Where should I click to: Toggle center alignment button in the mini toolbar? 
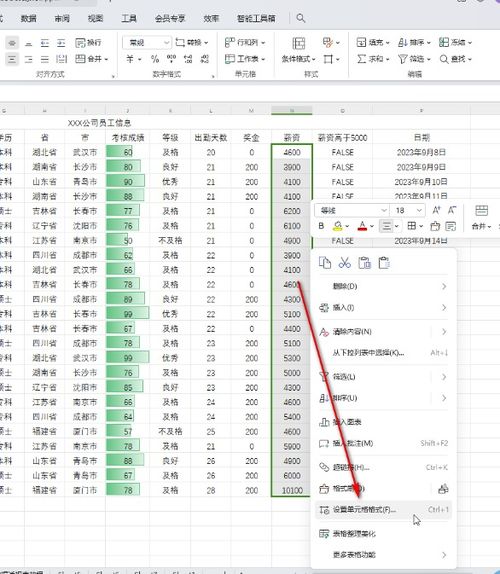point(387,226)
